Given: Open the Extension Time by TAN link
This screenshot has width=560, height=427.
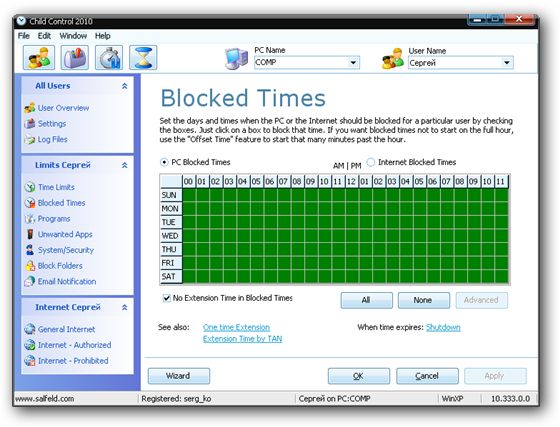Looking at the screenshot, I should pos(242,339).
